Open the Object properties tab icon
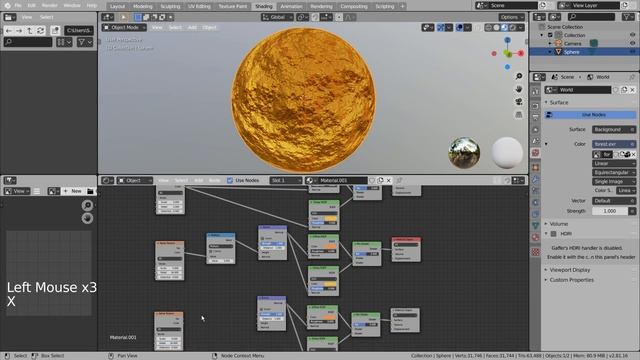Screen dimensions: 640x360 tap(536, 167)
